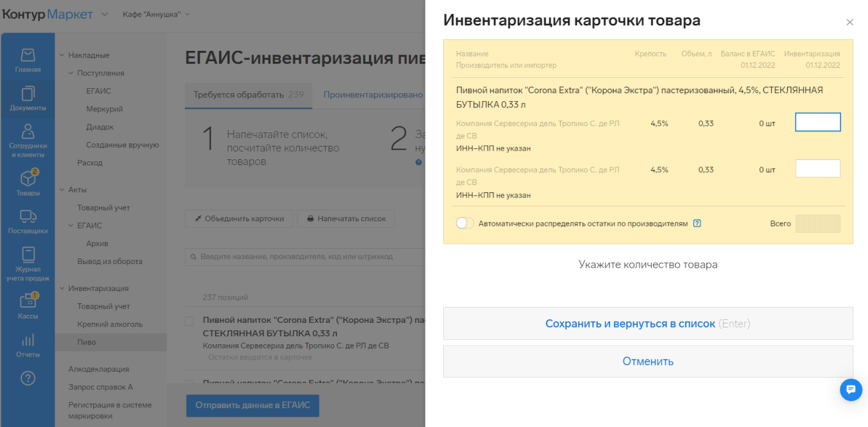
Task: Open Крепкий алкоголь menu item
Action: (110, 324)
